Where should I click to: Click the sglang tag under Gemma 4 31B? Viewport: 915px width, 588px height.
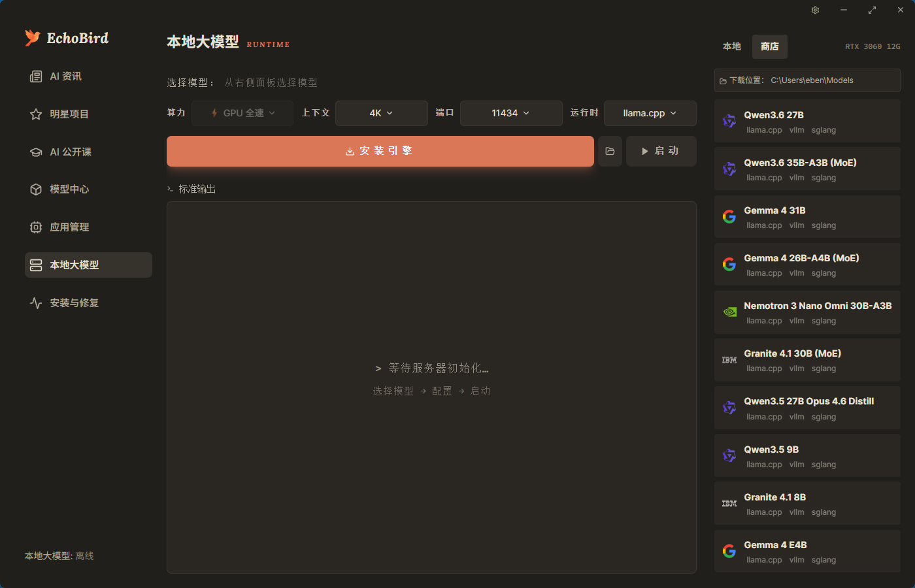point(823,225)
